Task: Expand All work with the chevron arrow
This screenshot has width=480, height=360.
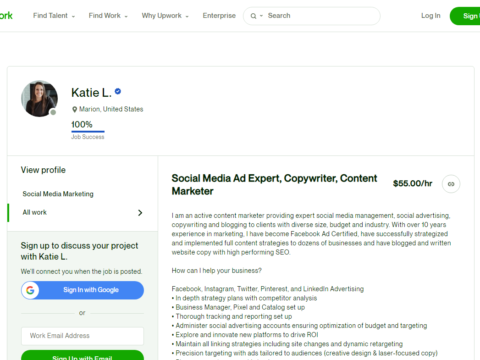Action: tap(140, 213)
